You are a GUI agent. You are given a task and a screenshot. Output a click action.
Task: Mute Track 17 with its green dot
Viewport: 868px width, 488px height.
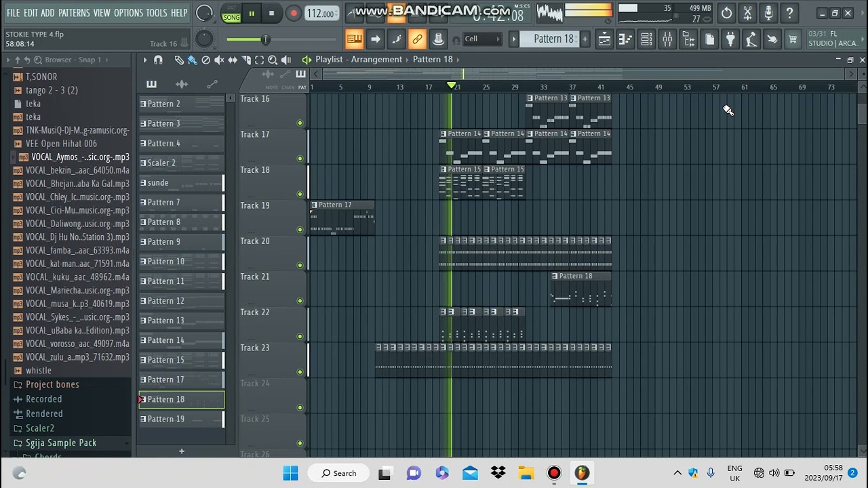300,159
